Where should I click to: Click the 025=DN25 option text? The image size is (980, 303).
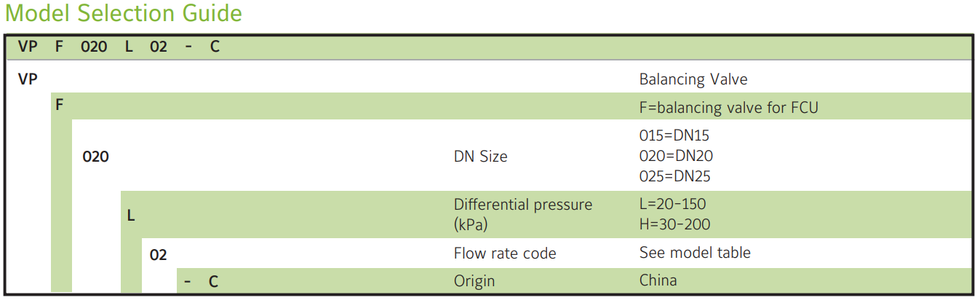tap(674, 176)
